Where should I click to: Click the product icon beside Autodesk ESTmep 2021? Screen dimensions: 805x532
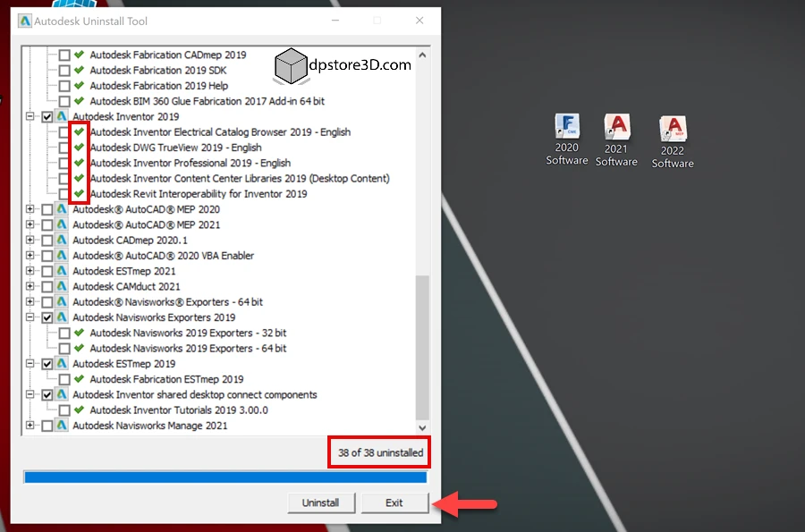click(62, 271)
